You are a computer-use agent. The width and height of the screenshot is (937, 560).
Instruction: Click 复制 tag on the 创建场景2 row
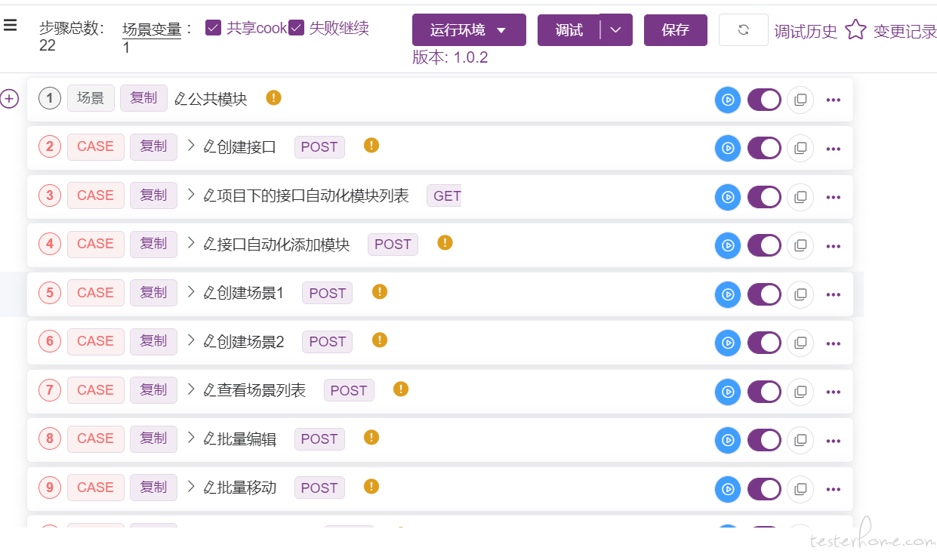click(153, 341)
